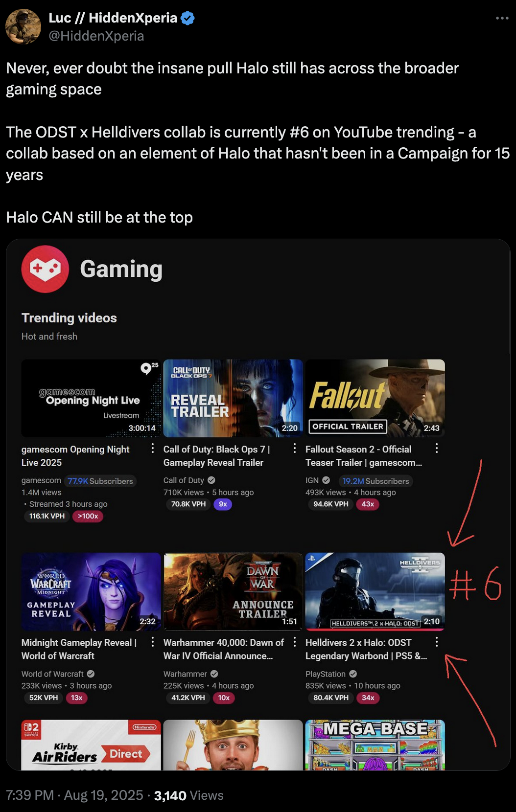Open options menu for Black Ops 7 trailer
This screenshot has width=516, height=812.
(295, 448)
